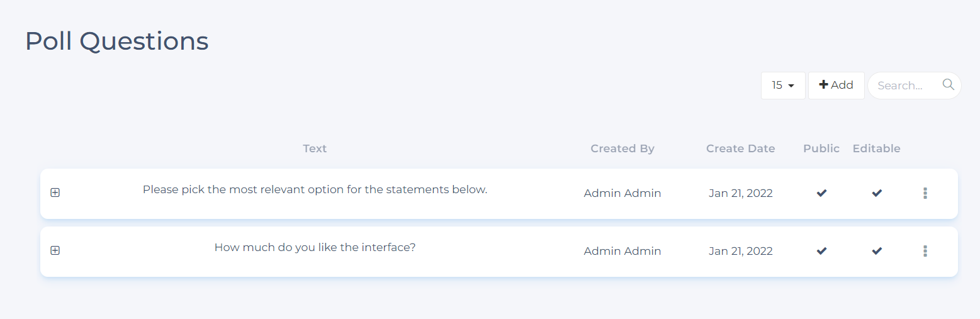
Task: Expand the "How much do you like the interface?" row
Action: pos(55,250)
